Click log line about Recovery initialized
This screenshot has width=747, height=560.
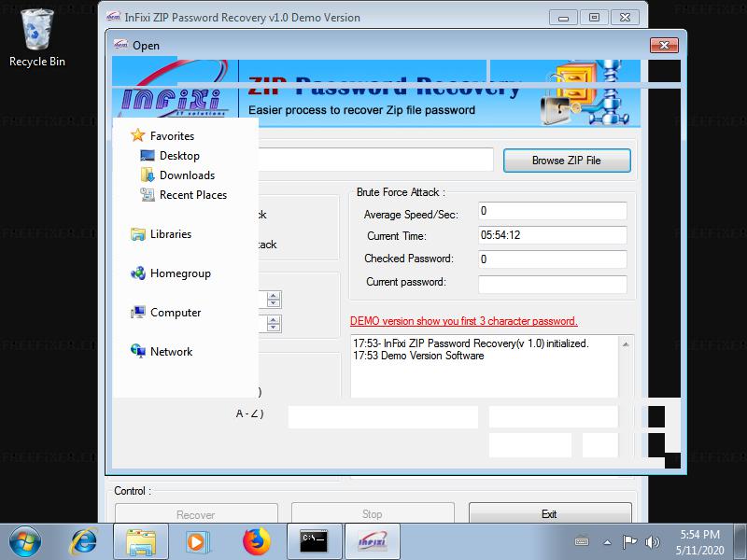471,343
